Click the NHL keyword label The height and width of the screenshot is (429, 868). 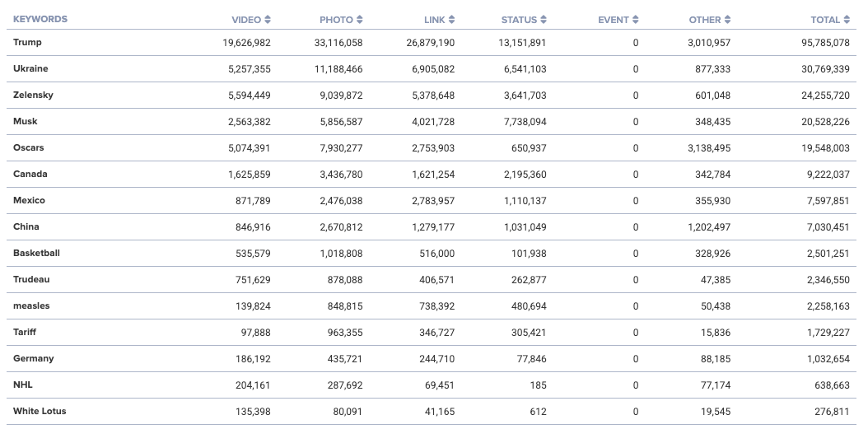point(23,385)
